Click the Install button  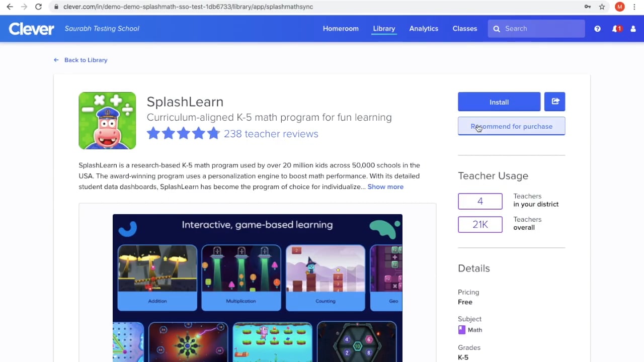(499, 102)
